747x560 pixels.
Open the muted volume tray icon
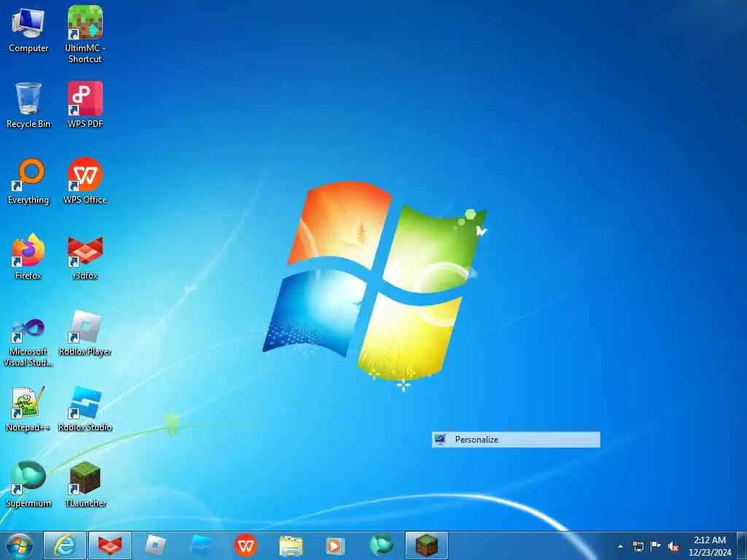(673, 546)
